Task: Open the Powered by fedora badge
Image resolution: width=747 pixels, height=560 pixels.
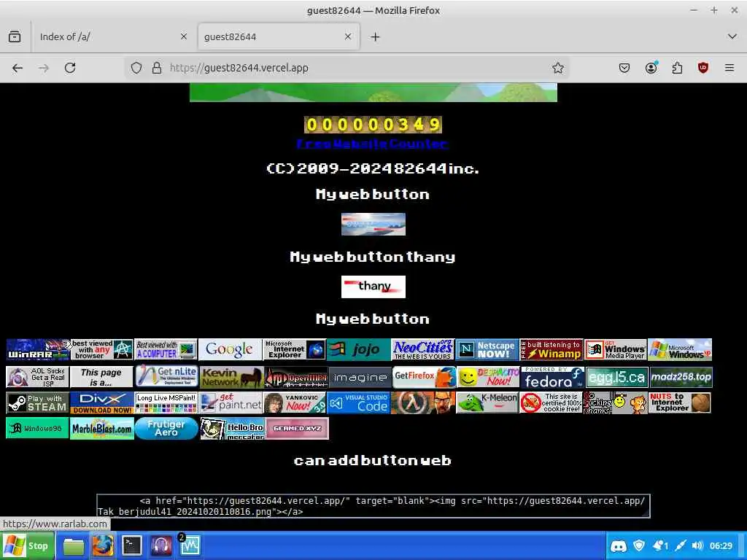Action: point(551,377)
